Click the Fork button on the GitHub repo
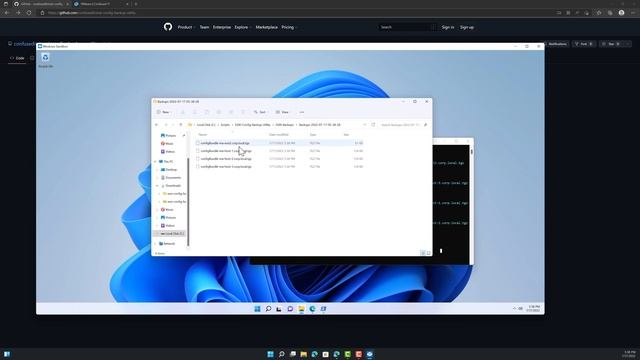This screenshot has width=640, height=360. click(584, 44)
